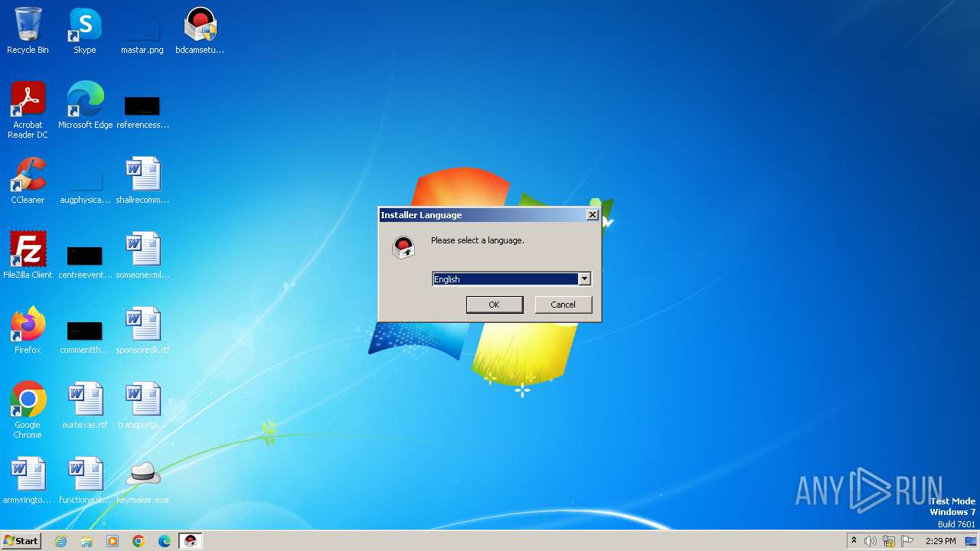Viewport: 980px width, 551px height.
Task: Open Google Chrome desktop shortcut
Action: [x=28, y=410]
